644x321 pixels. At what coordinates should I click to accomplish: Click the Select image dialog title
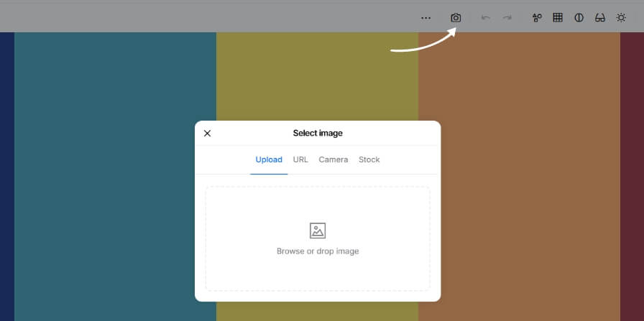tap(318, 133)
